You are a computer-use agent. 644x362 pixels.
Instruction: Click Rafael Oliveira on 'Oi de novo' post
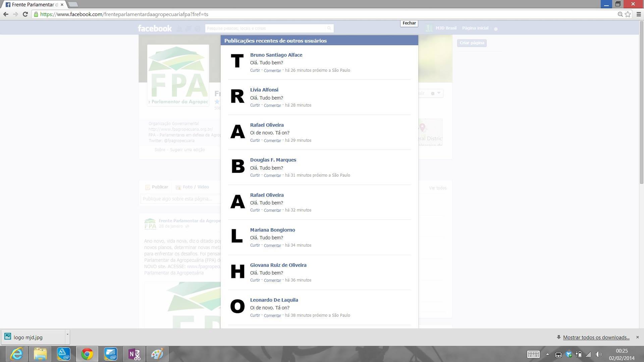click(267, 125)
